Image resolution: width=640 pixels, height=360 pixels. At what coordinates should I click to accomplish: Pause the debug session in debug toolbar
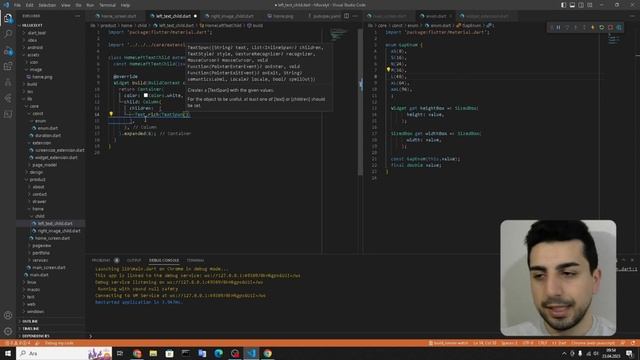point(558,27)
